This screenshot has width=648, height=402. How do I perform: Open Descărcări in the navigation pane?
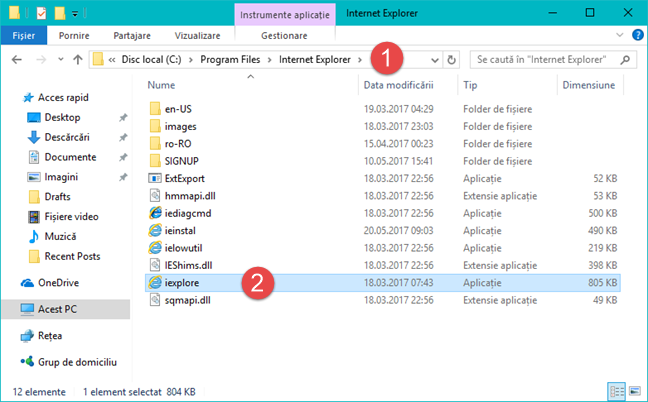click(67, 137)
